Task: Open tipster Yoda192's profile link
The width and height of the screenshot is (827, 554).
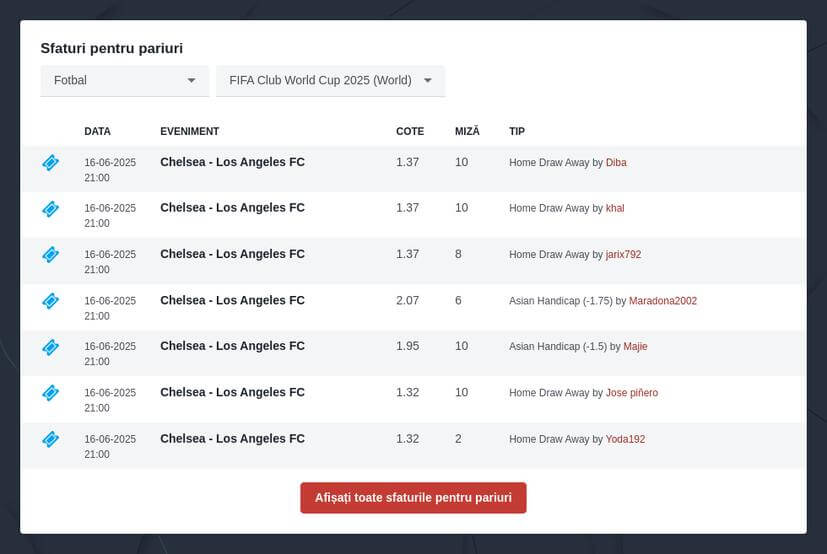Action: [626, 439]
